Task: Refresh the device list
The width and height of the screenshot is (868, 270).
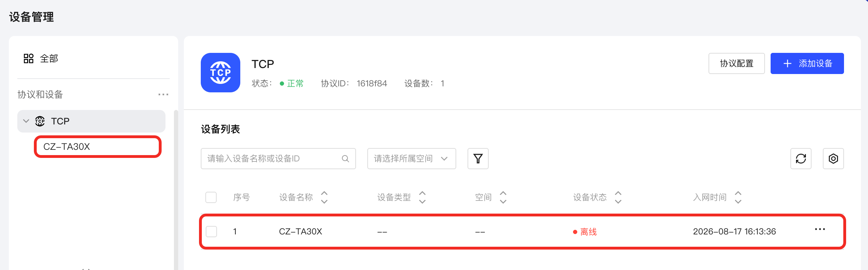Action: (801, 159)
